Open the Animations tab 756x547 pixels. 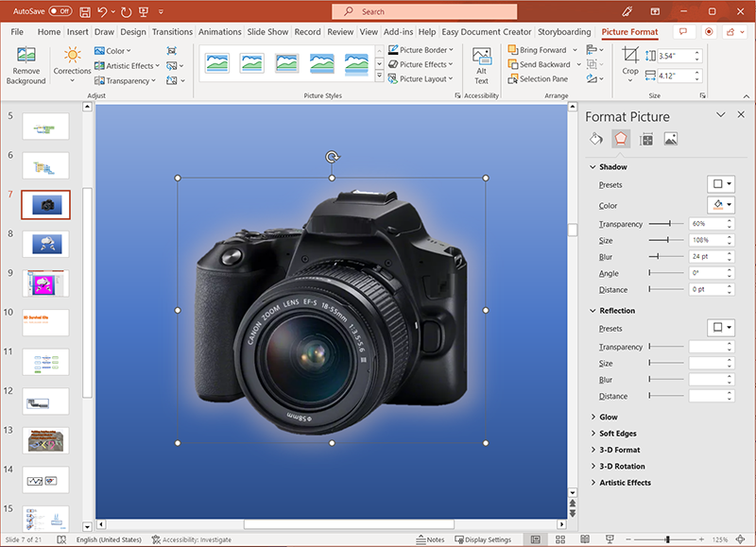click(220, 32)
